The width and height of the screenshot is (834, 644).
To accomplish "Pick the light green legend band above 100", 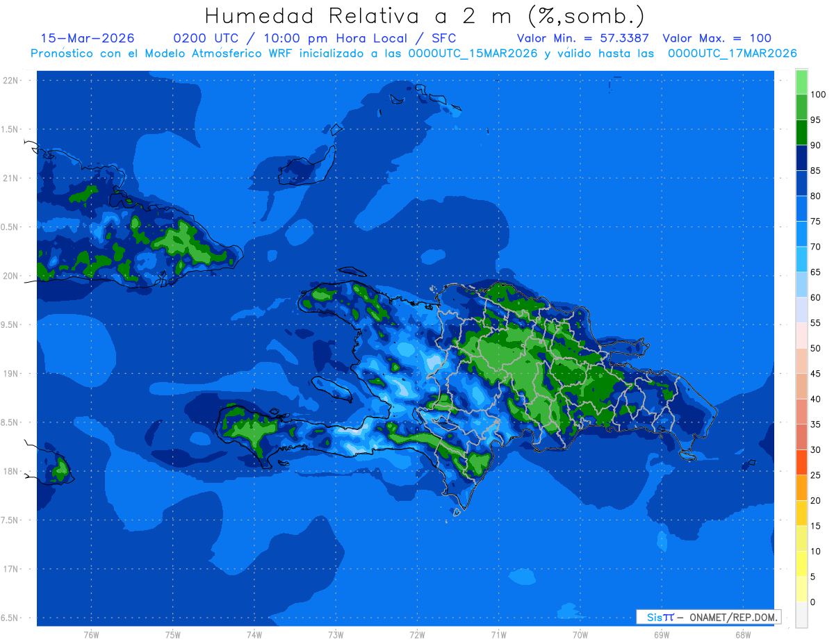I will click(801, 82).
